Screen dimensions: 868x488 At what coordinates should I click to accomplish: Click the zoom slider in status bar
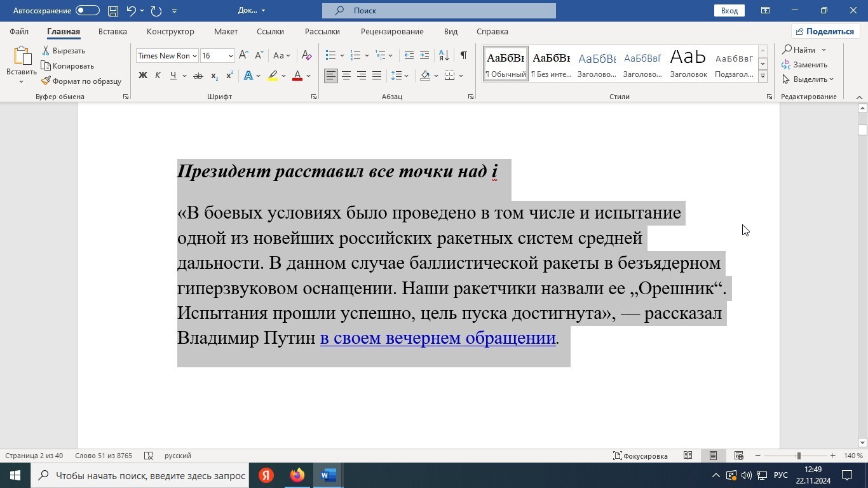click(x=798, y=456)
